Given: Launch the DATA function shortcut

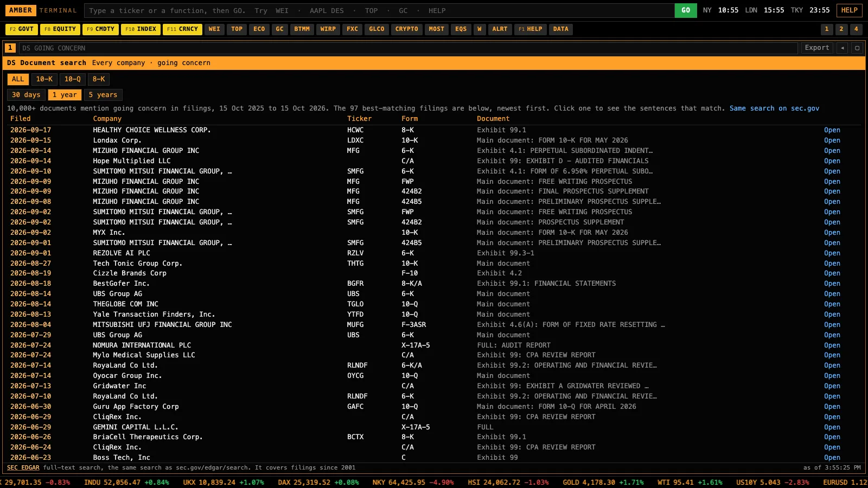Looking at the screenshot, I should tap(561, 29).
